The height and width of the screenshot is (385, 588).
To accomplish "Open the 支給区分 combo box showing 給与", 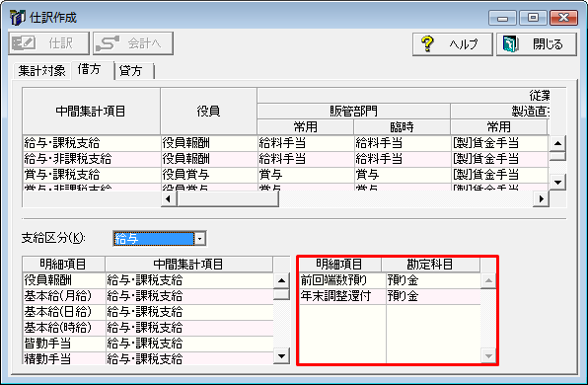I will [160, 238].
